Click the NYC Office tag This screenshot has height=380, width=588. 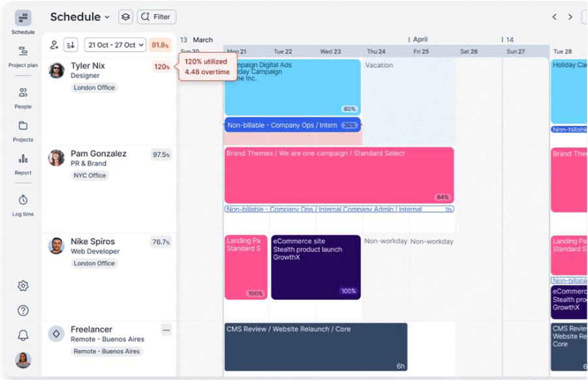coord(89,175)
